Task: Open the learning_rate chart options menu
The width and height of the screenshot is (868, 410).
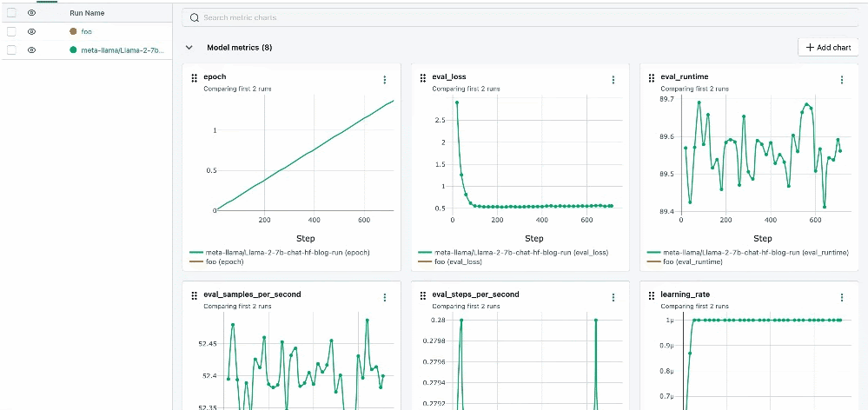Action: coord(841,297)
